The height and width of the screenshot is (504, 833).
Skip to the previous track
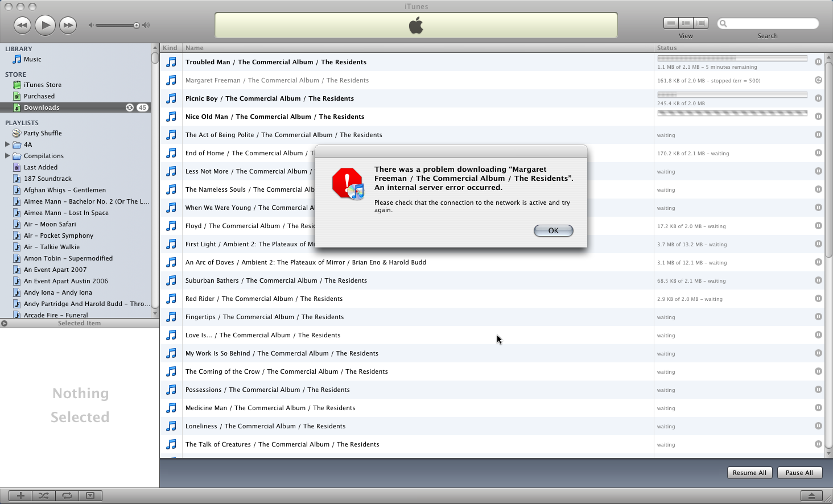click(22, 25)
